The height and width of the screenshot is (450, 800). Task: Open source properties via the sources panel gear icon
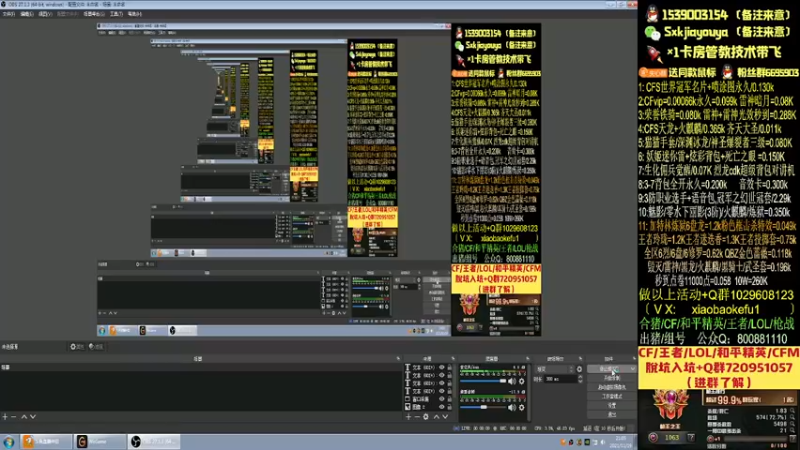426,417
